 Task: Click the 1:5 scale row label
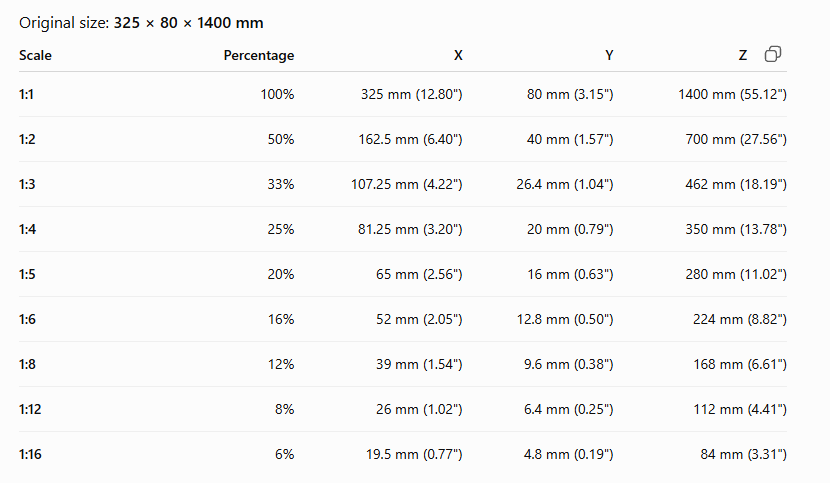click(x=27, y=274)
